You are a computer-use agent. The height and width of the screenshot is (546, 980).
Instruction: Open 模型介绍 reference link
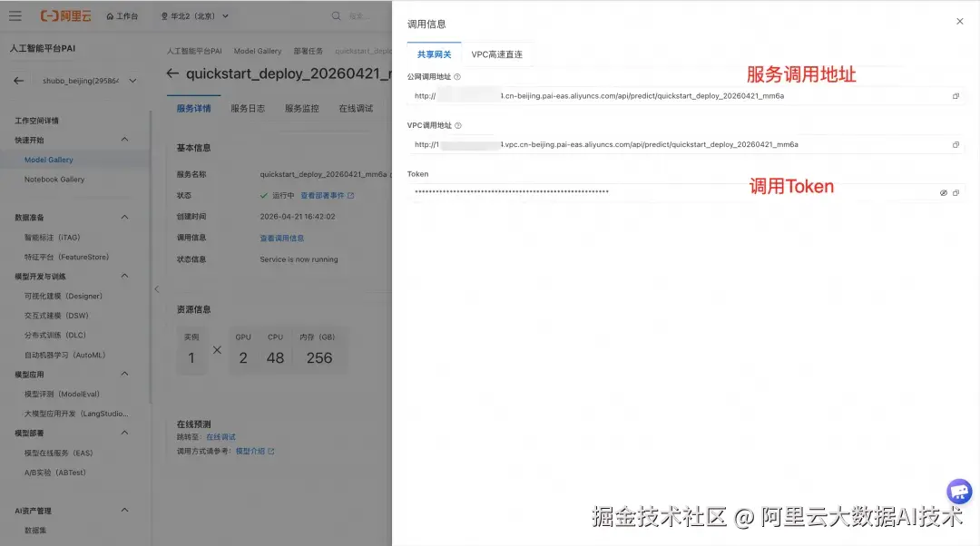coord(250,451)
